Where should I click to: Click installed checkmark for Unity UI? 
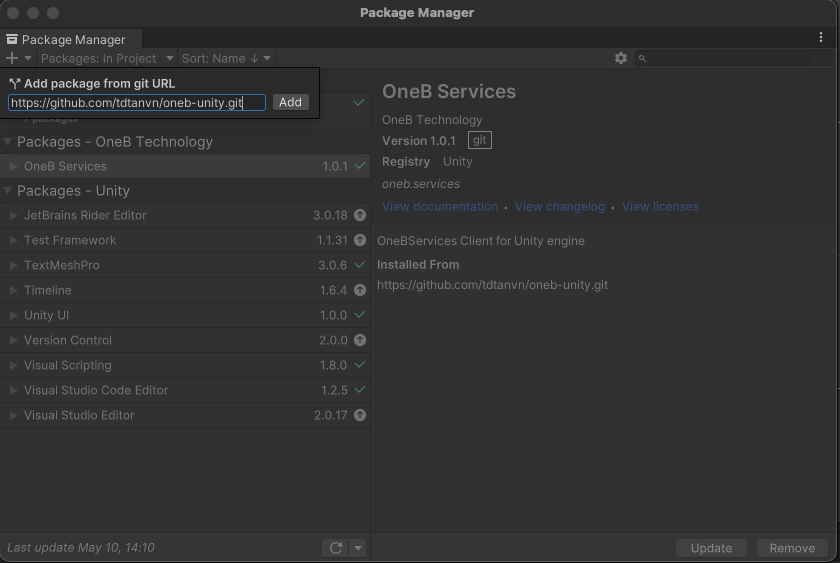(360, 314)
